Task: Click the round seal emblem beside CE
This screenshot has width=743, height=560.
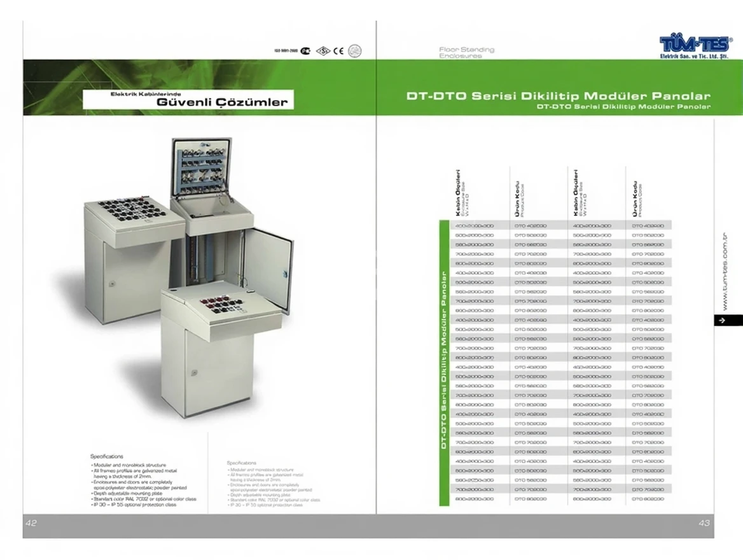Action: [356, 51]
